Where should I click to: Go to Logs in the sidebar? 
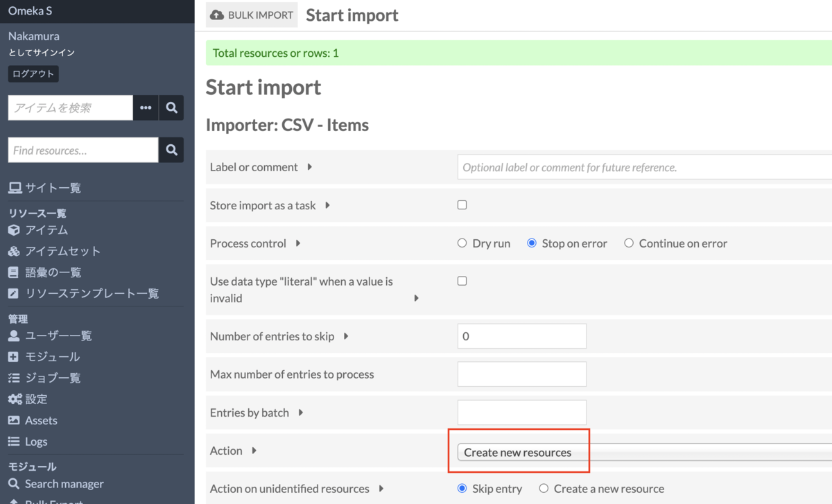coord(36,442)
